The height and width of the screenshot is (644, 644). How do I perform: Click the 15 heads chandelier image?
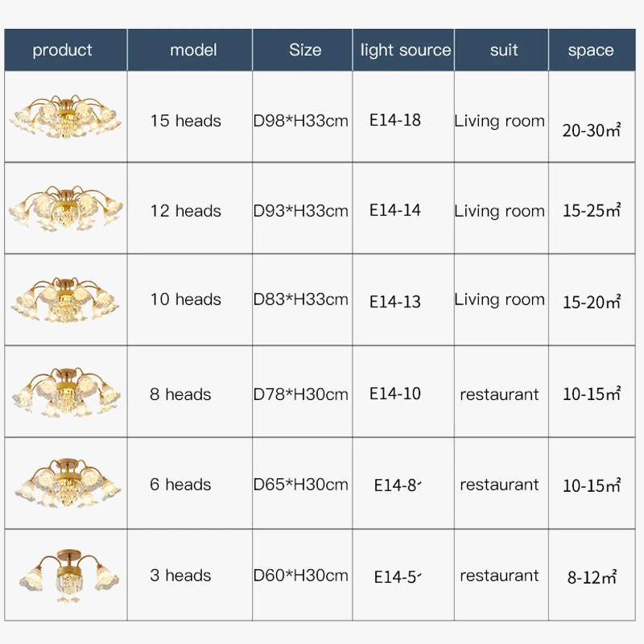coord(65,118)
